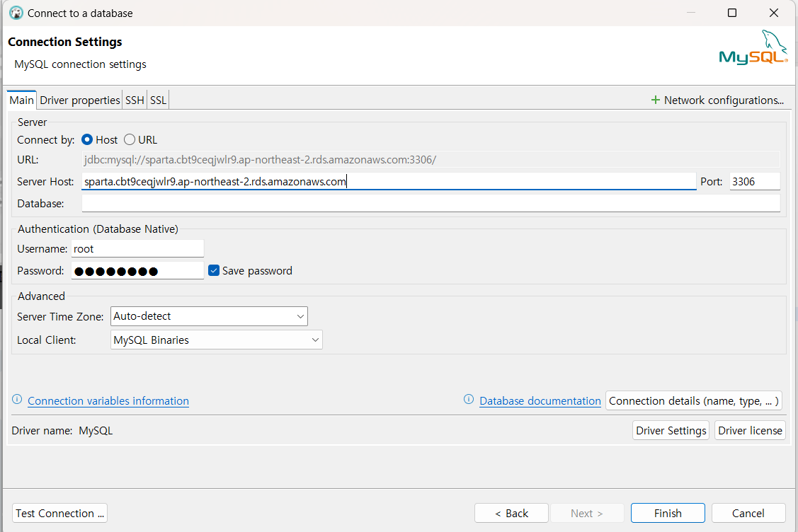798x532 pixels.
Task: Click the green plus Network configurations icon
Action: [x=656, y=100]
